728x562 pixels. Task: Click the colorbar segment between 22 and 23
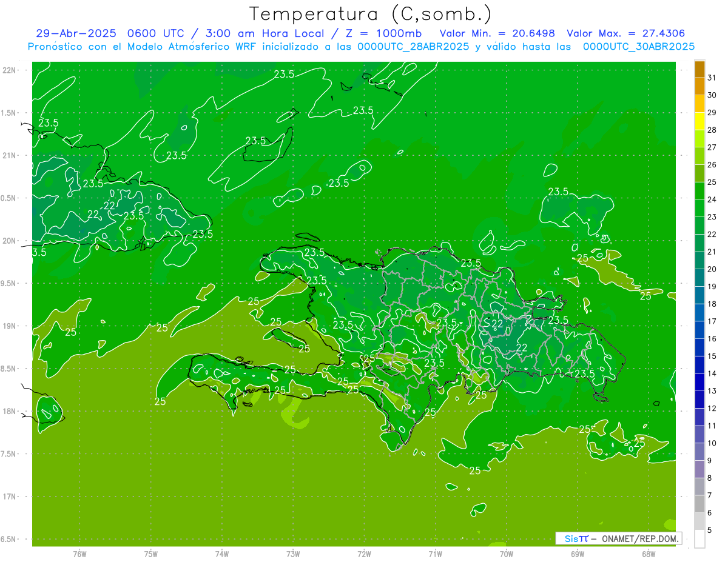pos(699,226)
